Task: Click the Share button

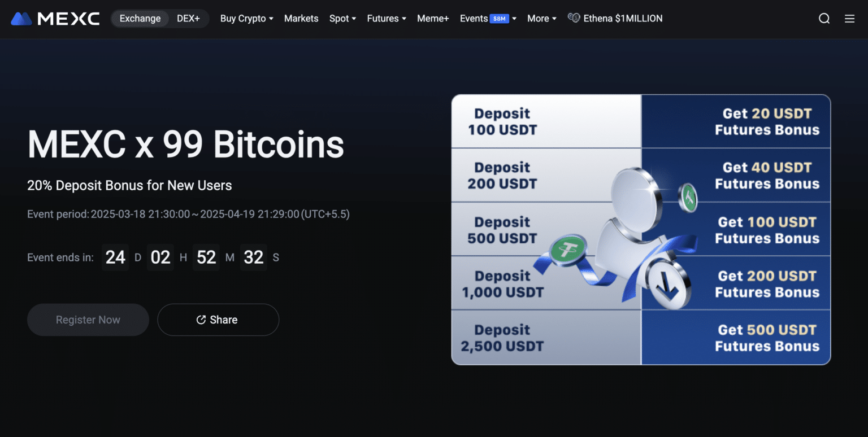Action: [x=218, y=320]
